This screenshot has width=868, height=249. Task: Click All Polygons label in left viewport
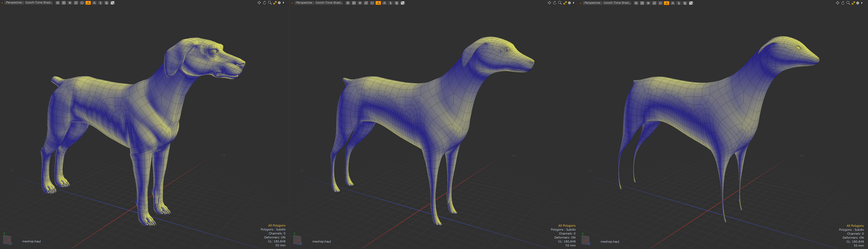[x=277, y=225]
